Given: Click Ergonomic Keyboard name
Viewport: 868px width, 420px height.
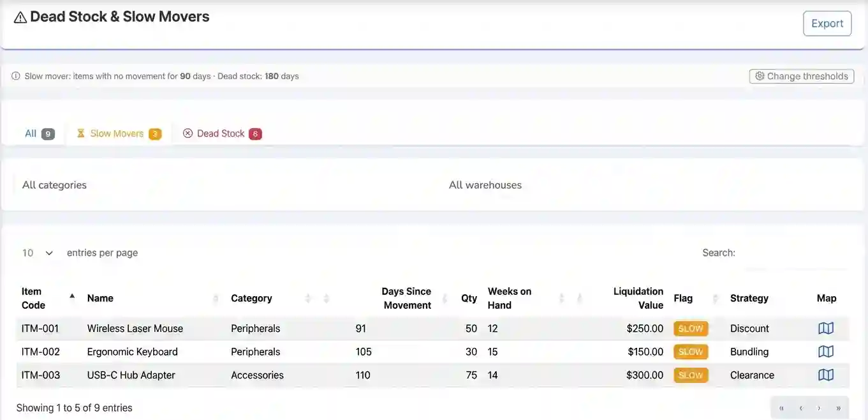Looking at the screenshot, I should [x=133, y=352].
